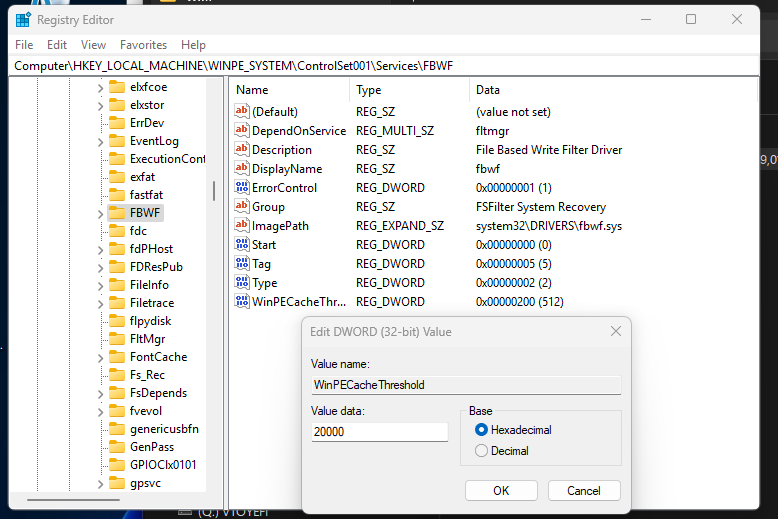Click the data value system32\DRIVERS\fbwf.sys
Screen dimensions: 778x519
click(548, 226)
